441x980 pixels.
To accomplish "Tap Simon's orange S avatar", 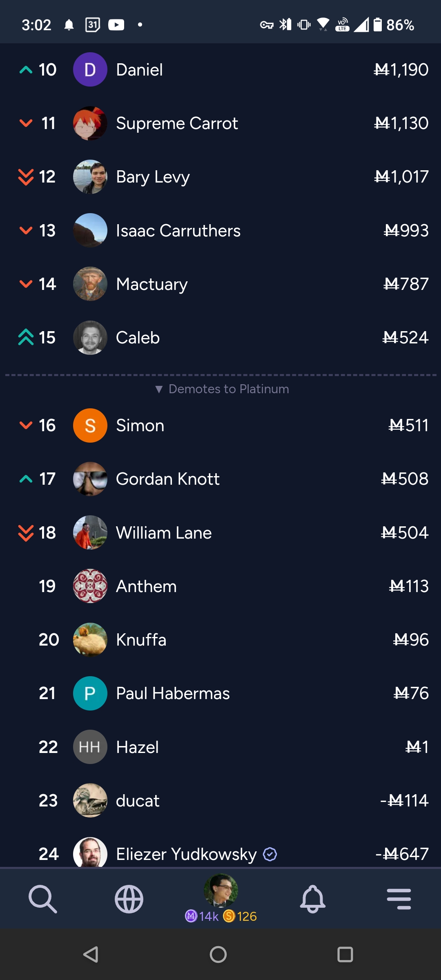I will click(90, 425).
